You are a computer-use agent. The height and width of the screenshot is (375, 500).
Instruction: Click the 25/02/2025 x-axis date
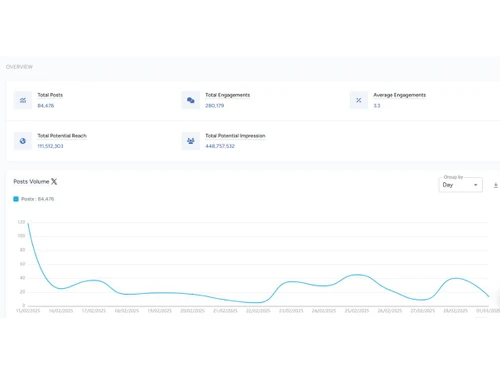pyautogui.click(x=357, y=311)
